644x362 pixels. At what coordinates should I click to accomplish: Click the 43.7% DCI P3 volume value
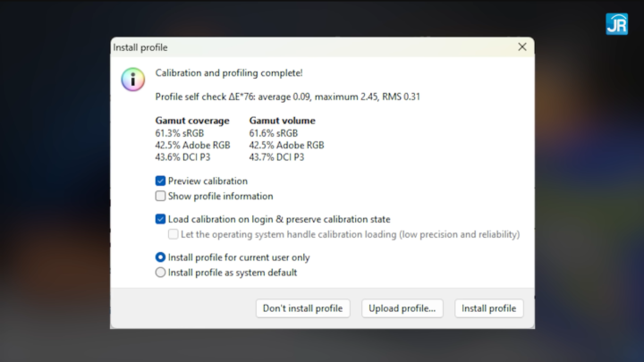click(276, 157)
